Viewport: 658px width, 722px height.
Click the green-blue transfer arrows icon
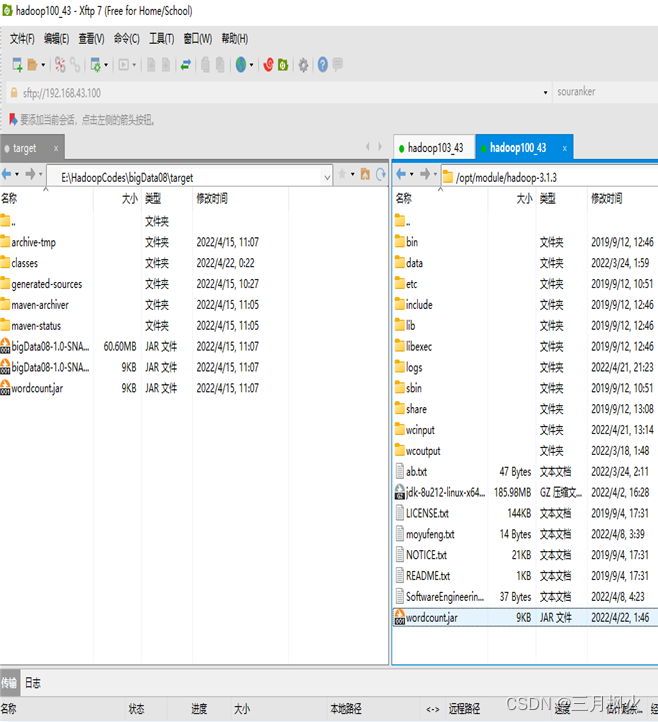click(x=186, y=65)
